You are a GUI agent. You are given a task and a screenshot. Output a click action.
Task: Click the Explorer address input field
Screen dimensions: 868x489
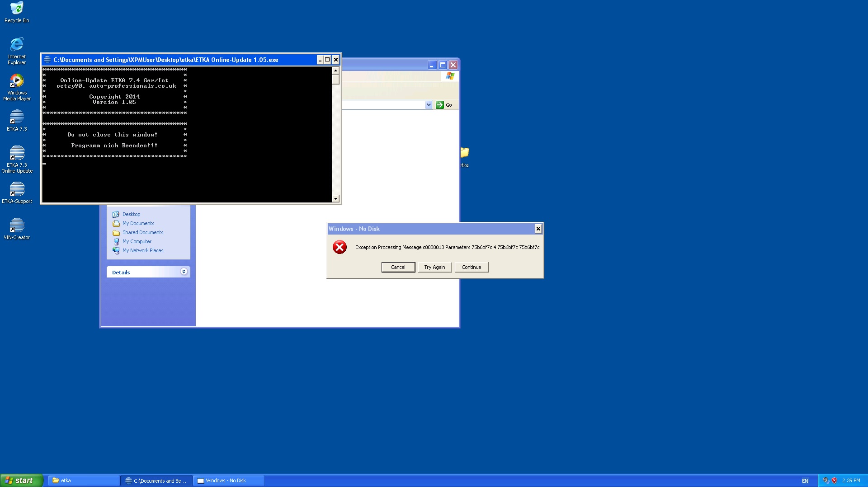click(383, 105)
